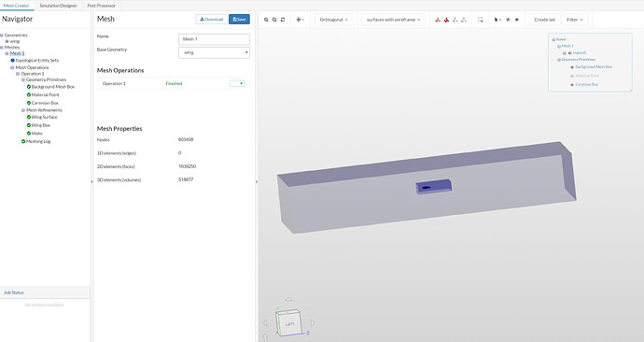Switch to the Simulation Designer tab
644x342 pixels.
point(58,6)
